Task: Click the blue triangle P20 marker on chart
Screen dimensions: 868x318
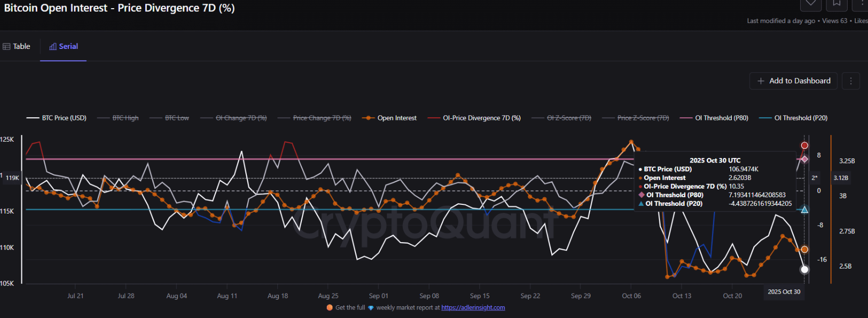Action: click(804, 209)
